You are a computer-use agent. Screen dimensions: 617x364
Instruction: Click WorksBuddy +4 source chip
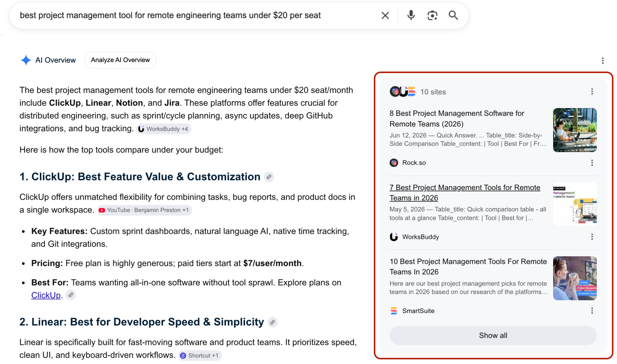point(164,129)
